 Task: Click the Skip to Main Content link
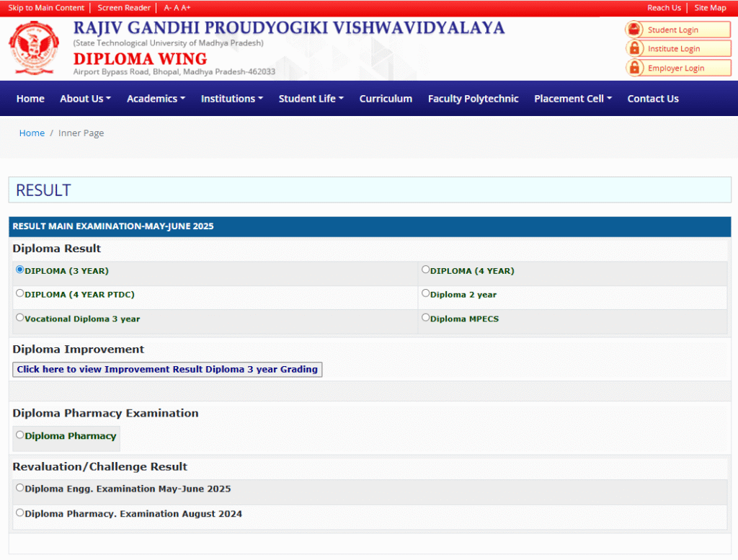[46, 8]
